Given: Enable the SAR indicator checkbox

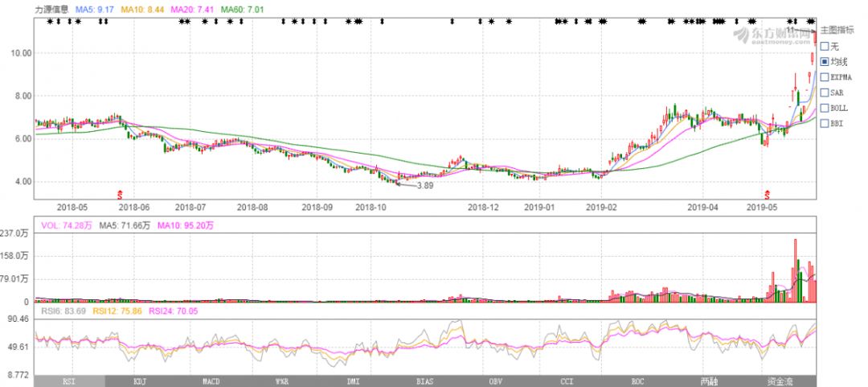Looking at the screenshot, I should click(x=825, y=93).
